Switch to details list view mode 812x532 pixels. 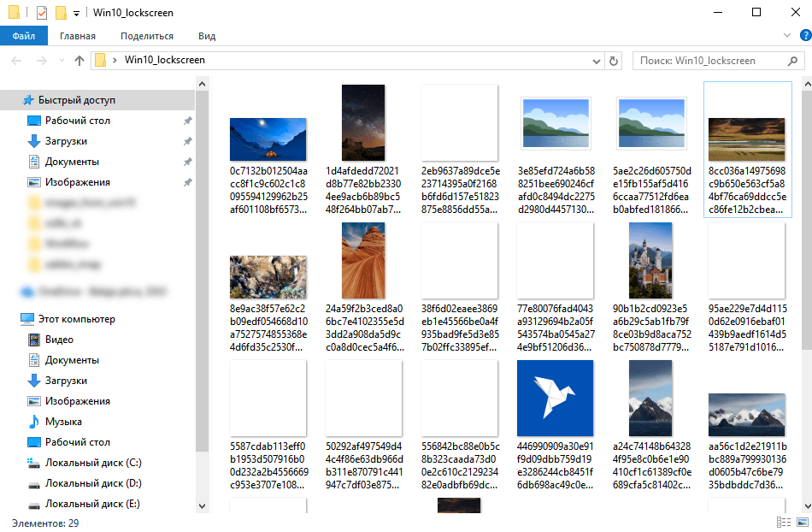pos(782,522)
